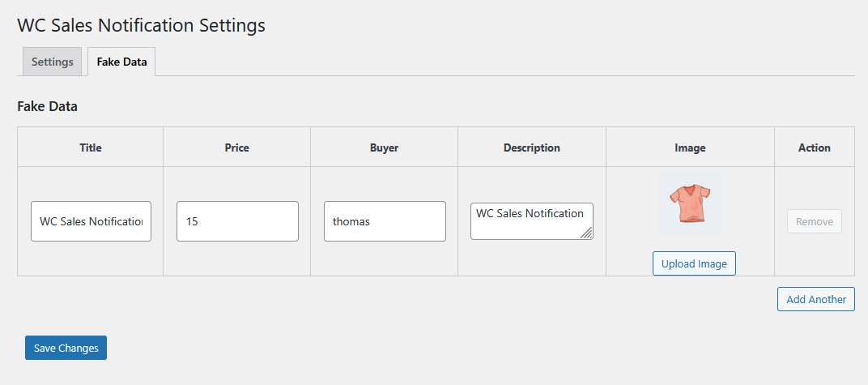Viewport: 868px width, 385px height.
Task: Click the Description column header
Action: tap(532, 148)
